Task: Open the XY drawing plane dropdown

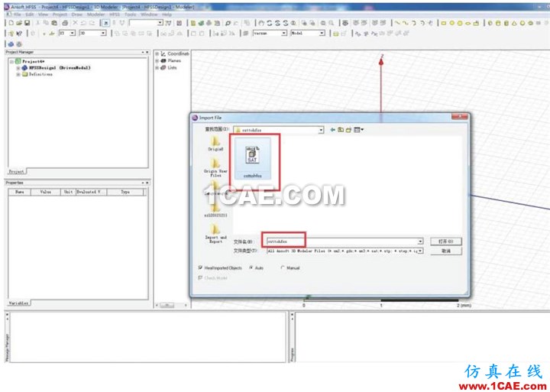Action: (73, 34)
